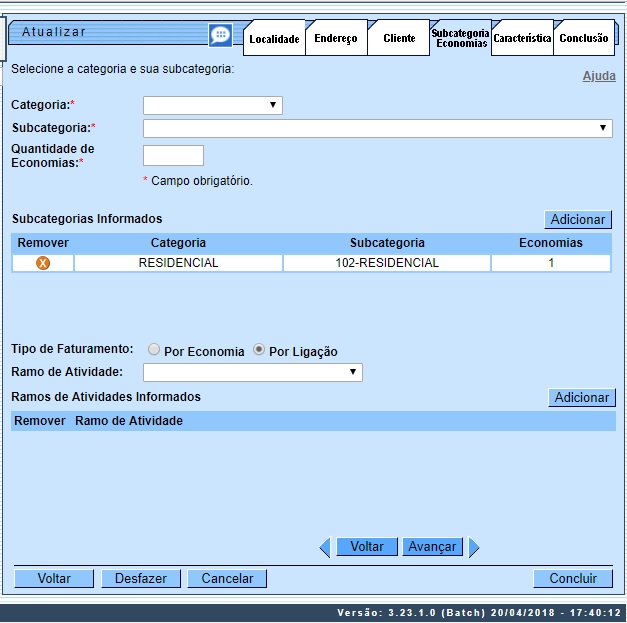Expand the Subcategoria dropdown list

click(377, 128)
